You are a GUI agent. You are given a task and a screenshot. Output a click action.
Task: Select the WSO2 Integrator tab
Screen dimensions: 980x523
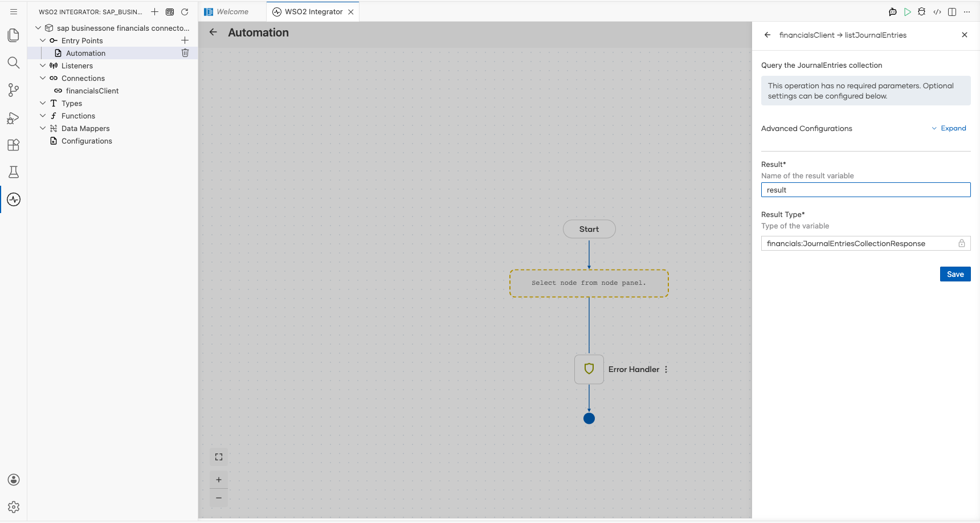coord(313,11)
